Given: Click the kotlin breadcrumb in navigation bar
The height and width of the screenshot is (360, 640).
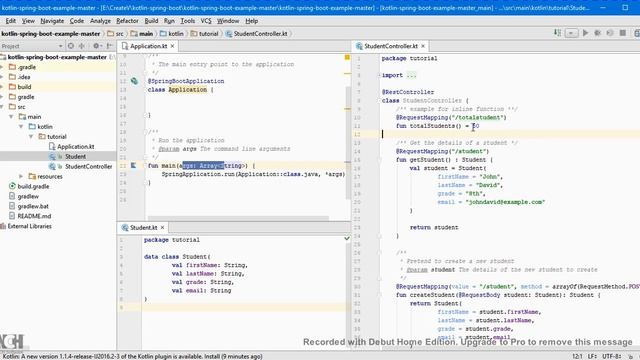Looking at the screenshot, I should click(172, 33).
